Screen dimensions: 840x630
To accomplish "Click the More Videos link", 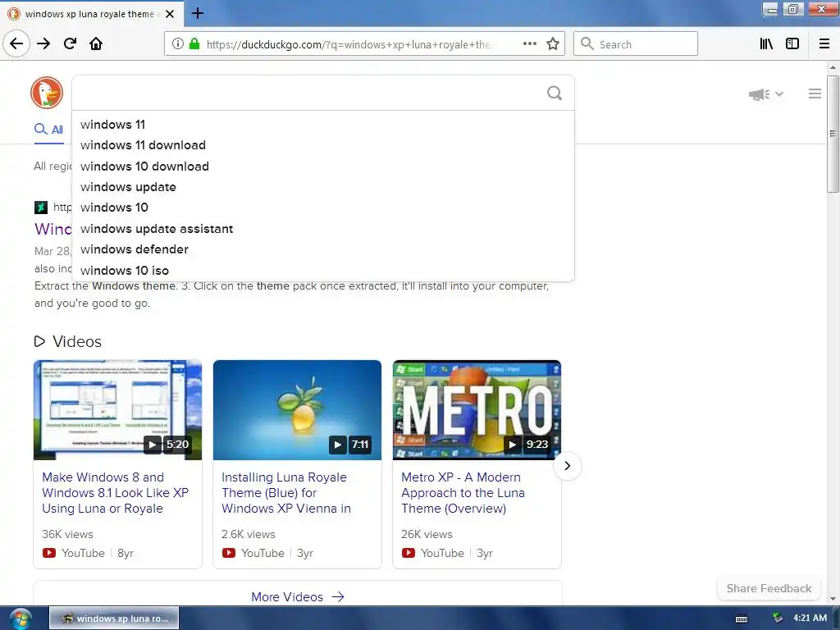I will click(297, 597).
